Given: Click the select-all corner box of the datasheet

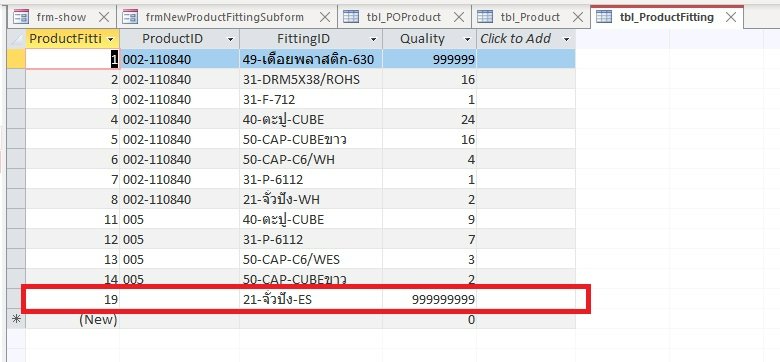Looking at the screenshot, I should 16,39.
